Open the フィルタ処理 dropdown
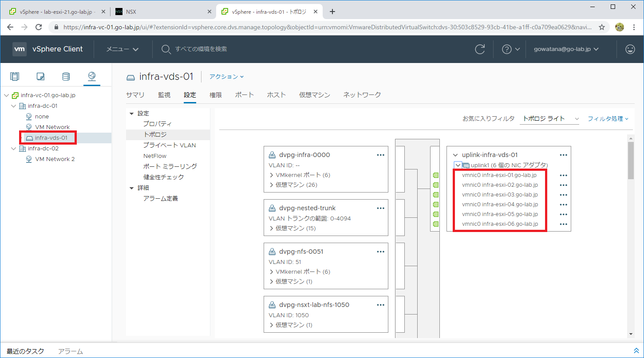 (x=608, y=119)
